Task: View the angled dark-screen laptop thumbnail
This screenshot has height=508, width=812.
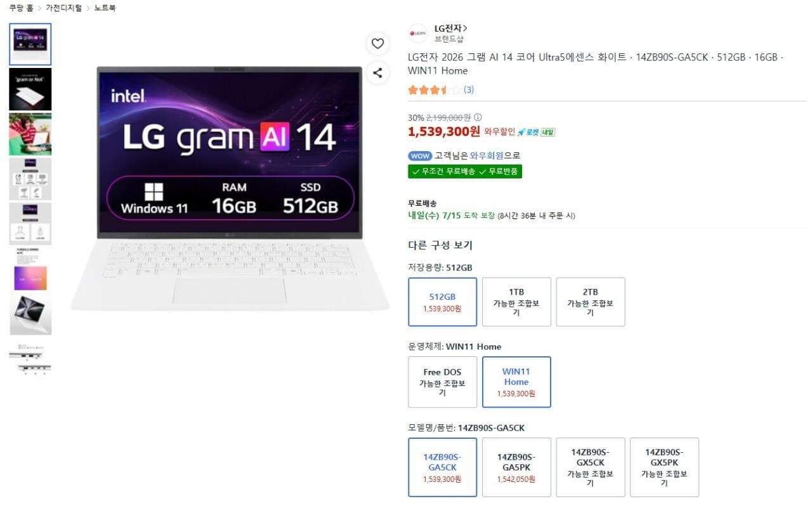Action: click(x=30, y=314)
